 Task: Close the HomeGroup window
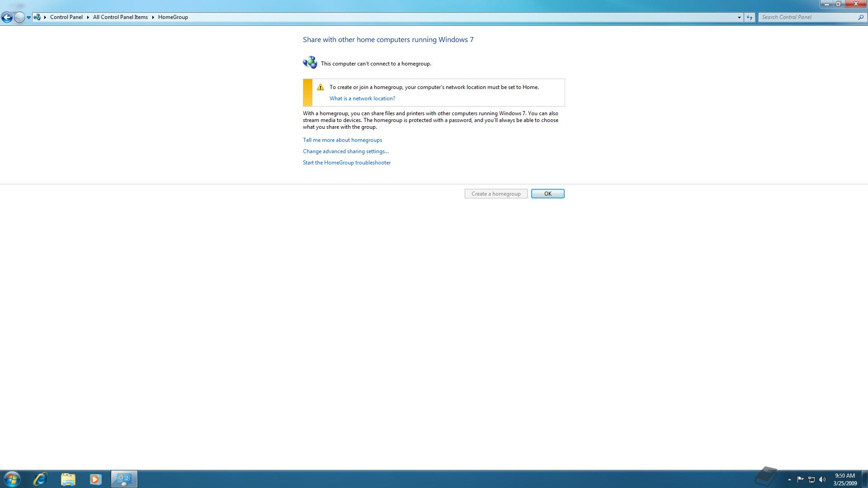(855, 4)
